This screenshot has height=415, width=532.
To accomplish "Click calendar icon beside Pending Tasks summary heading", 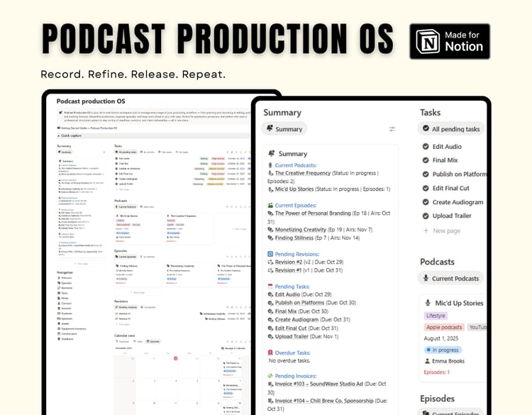I will 270,287.
